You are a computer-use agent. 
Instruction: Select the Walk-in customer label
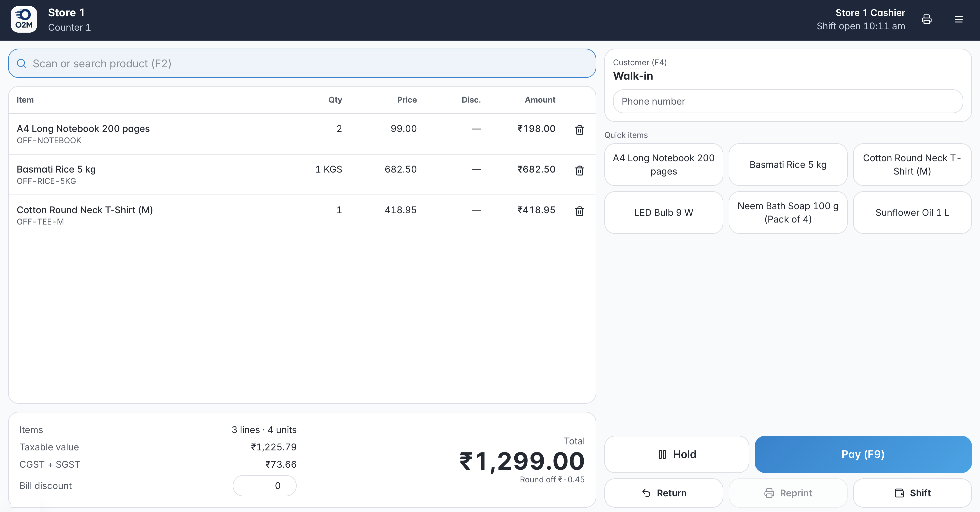[633, 76]
